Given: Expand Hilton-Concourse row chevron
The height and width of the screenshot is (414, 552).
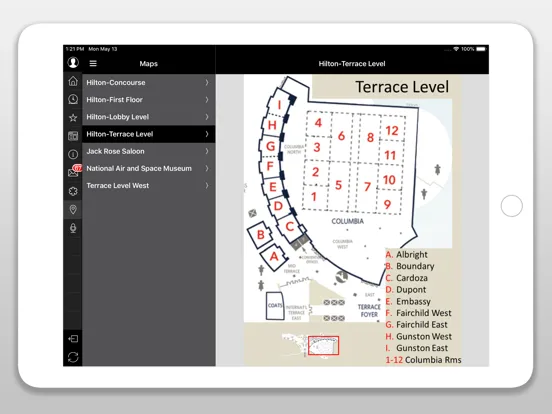Looking at the screenshot, I should pos(207,82).
